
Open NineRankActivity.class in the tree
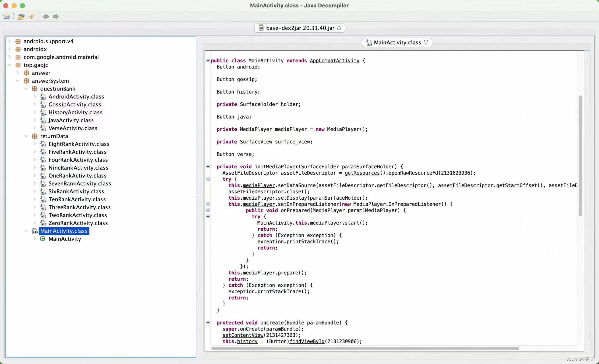(78, 168)
